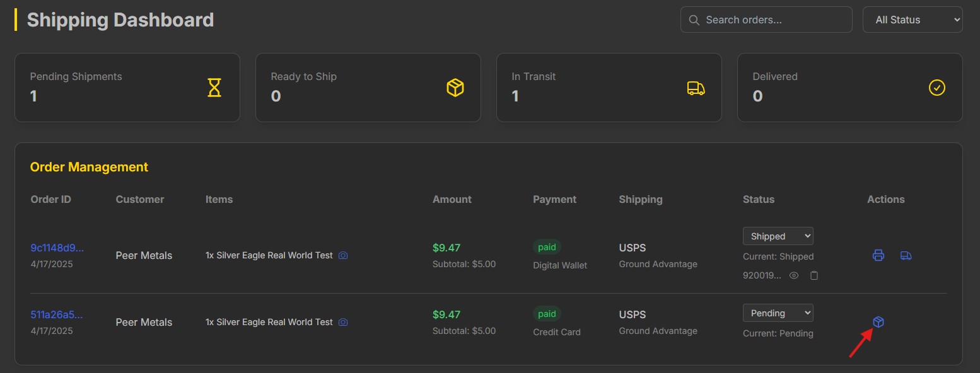Show tracking details via the eye icon
This screenshot has height=373, width=980.
(x=795, y=275)
